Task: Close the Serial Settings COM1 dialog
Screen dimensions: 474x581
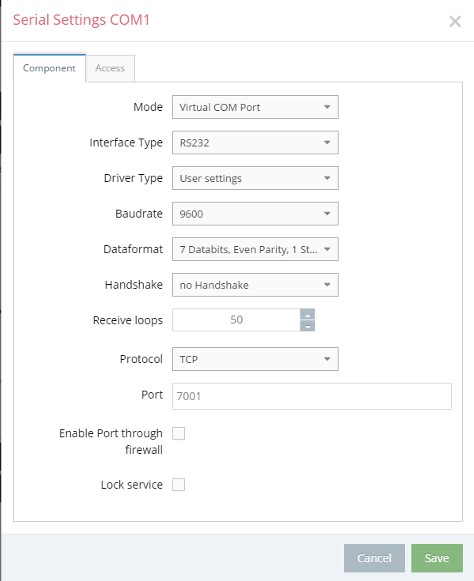Action: (x=455, y=21)
